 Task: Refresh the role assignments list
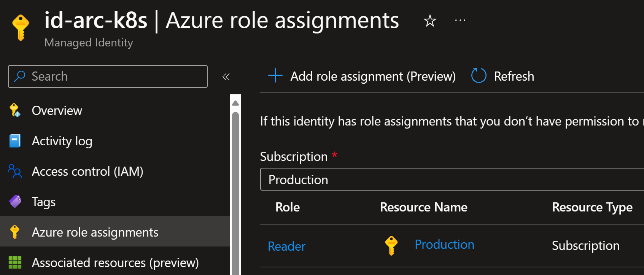click(x=502, y=76)
